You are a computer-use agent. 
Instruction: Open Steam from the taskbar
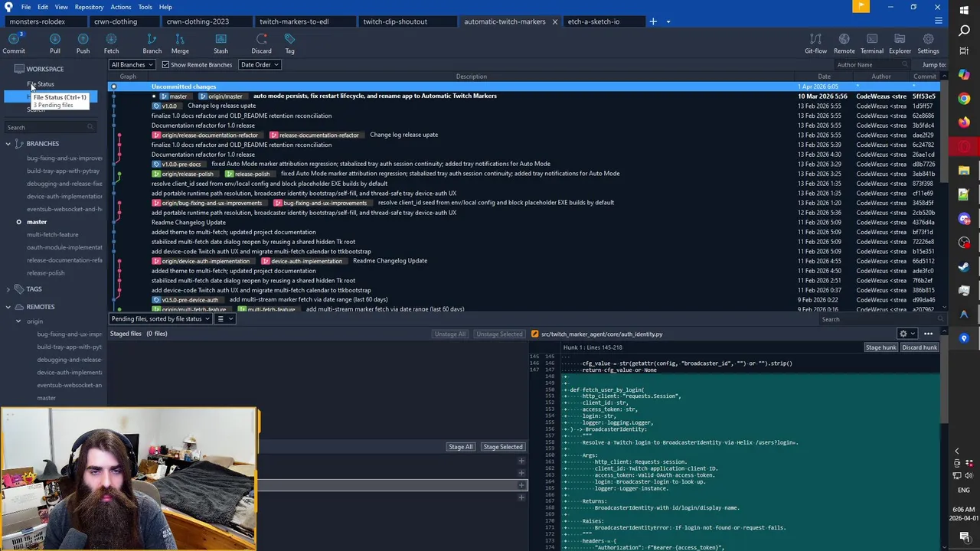point(964,266)
